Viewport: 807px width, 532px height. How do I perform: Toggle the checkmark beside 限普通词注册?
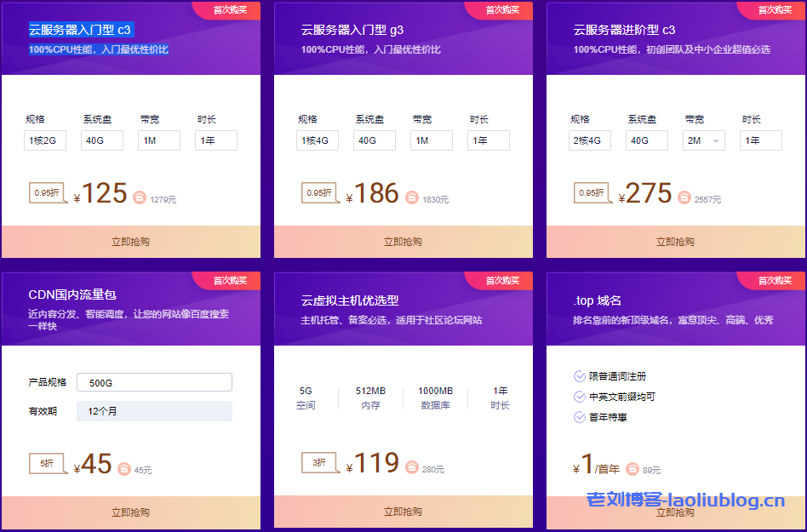point(579,375)
